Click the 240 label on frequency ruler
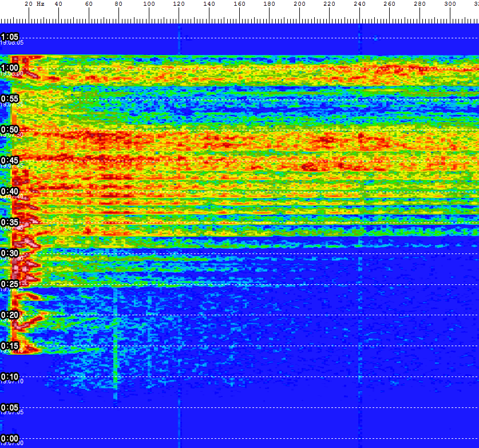 coord(359,4)
